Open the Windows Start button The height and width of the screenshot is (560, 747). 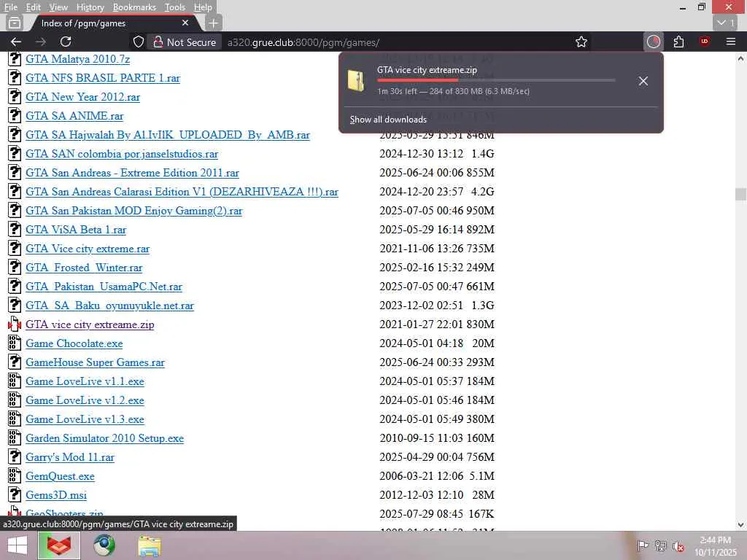[18, 545]
